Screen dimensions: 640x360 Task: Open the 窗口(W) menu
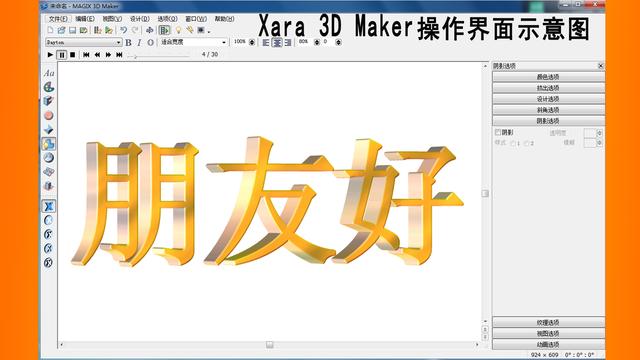(x=196, y=19)
